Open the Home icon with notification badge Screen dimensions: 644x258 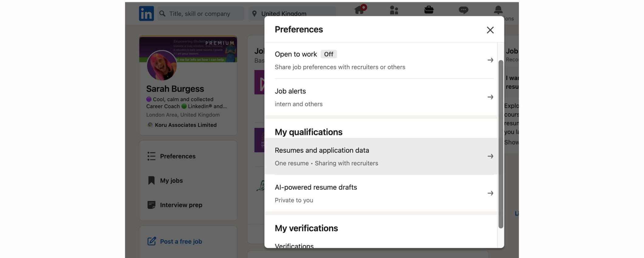point(360,10)
